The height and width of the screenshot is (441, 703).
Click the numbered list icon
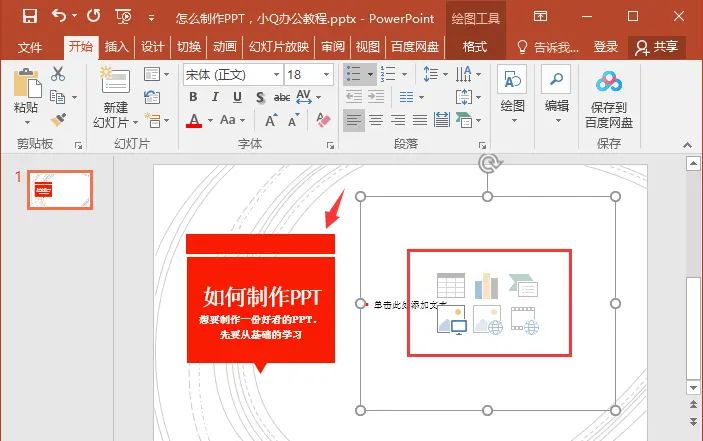click(x=387, y=74)
